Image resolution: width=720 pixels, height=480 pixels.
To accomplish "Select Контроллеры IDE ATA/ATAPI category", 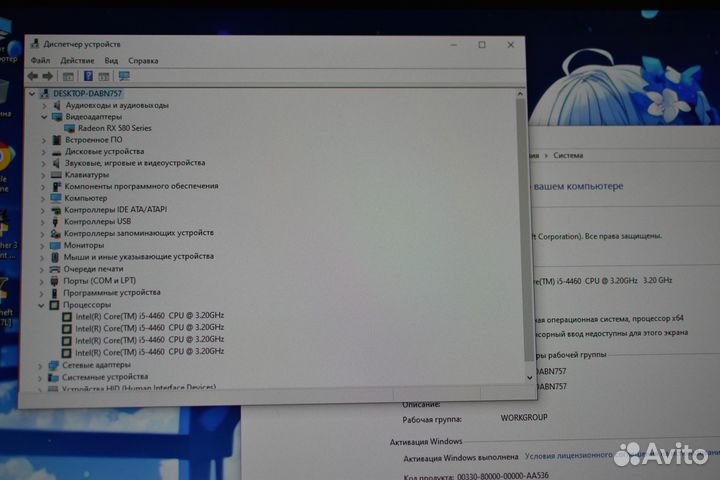I will pos(115,209).
